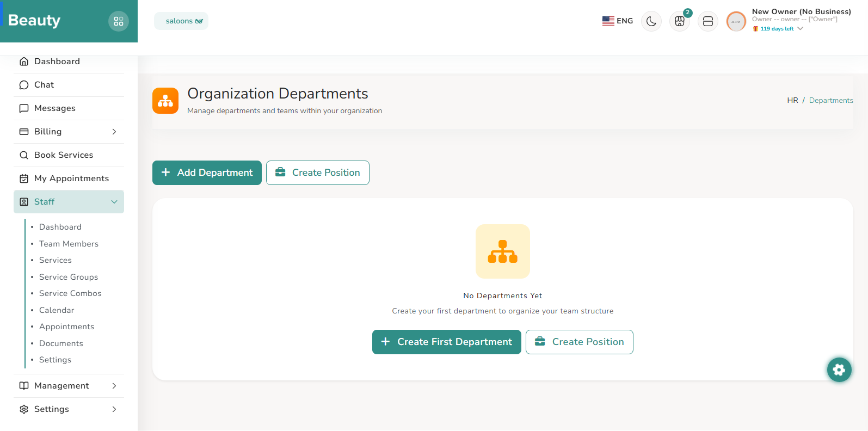Click the grid icon beside the Beauty logo
This screenshot has height=431, width=868.
(119, 21)
